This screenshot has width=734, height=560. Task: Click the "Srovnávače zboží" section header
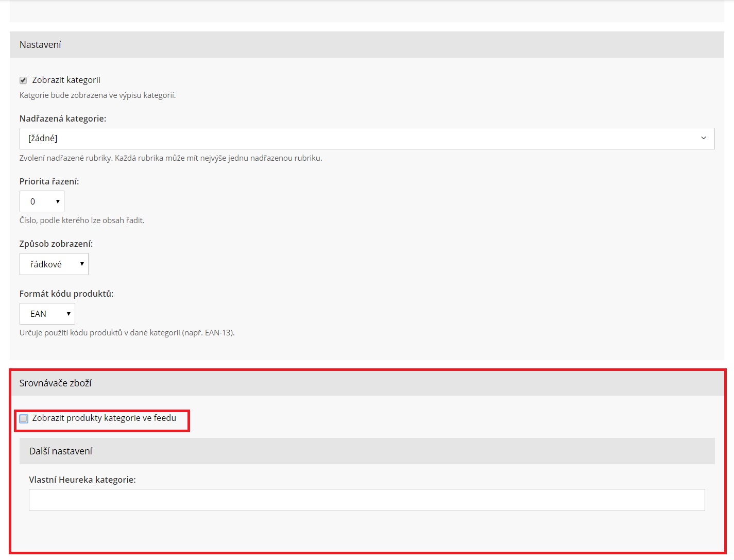pyautogui.click(x=56, y=383)
